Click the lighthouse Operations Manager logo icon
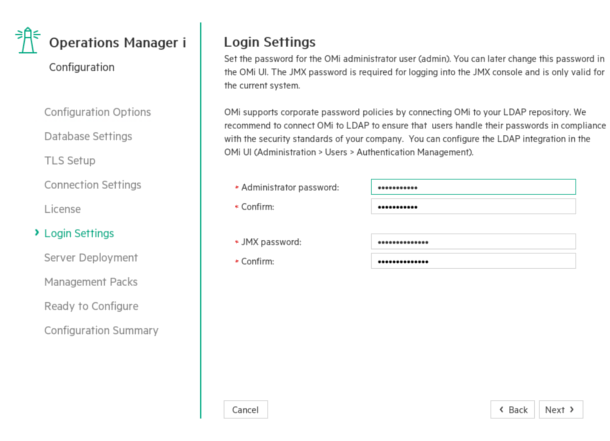This screenshot has height=441, width=610. coord(28,40)
